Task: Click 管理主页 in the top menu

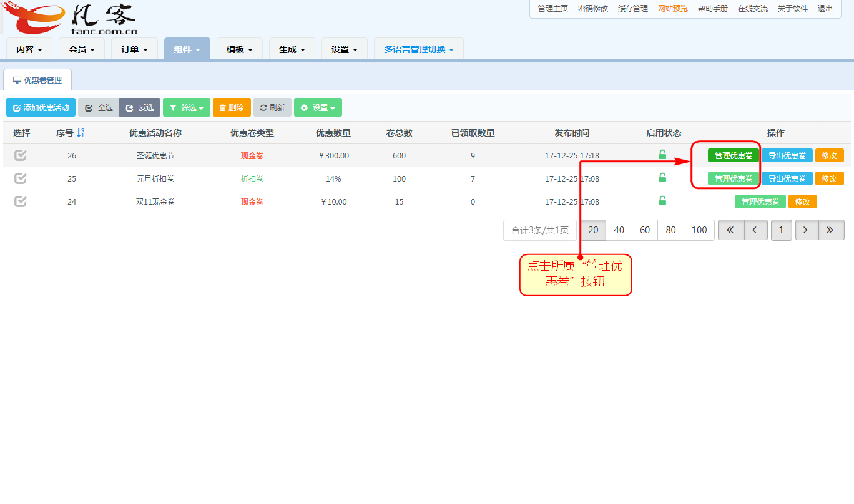Action: coord(553,9)
